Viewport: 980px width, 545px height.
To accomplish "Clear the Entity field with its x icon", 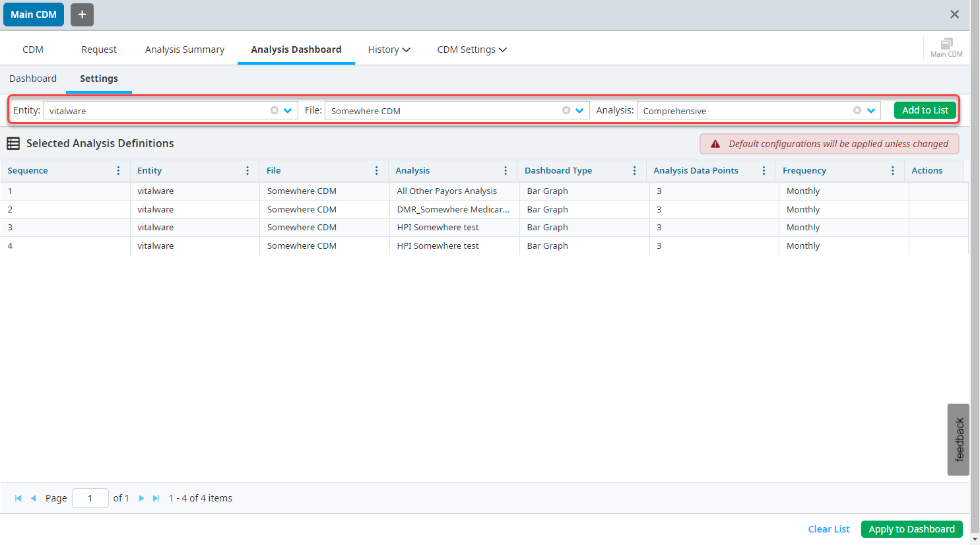I will (x=275, y=111).
